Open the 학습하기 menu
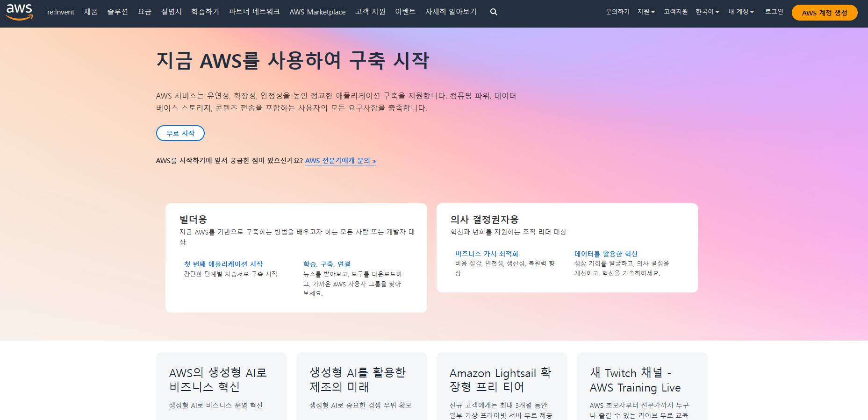This screenshot has height=420, width=868. (x=205, y=12)
